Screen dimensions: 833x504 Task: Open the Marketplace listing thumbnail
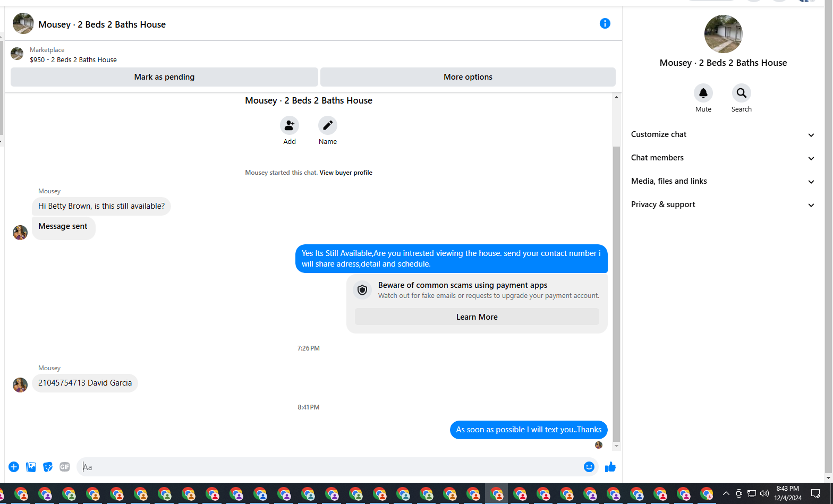tap(17, 54)
